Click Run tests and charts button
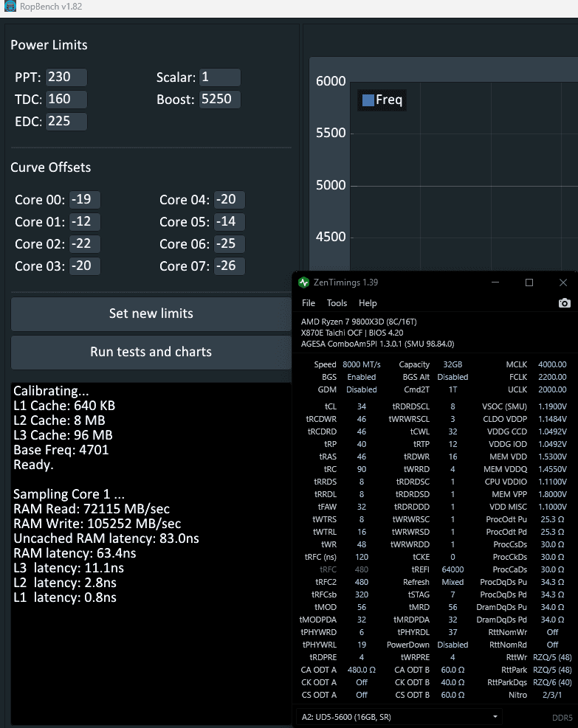The image size is (578, 728). tap(151, 352)
